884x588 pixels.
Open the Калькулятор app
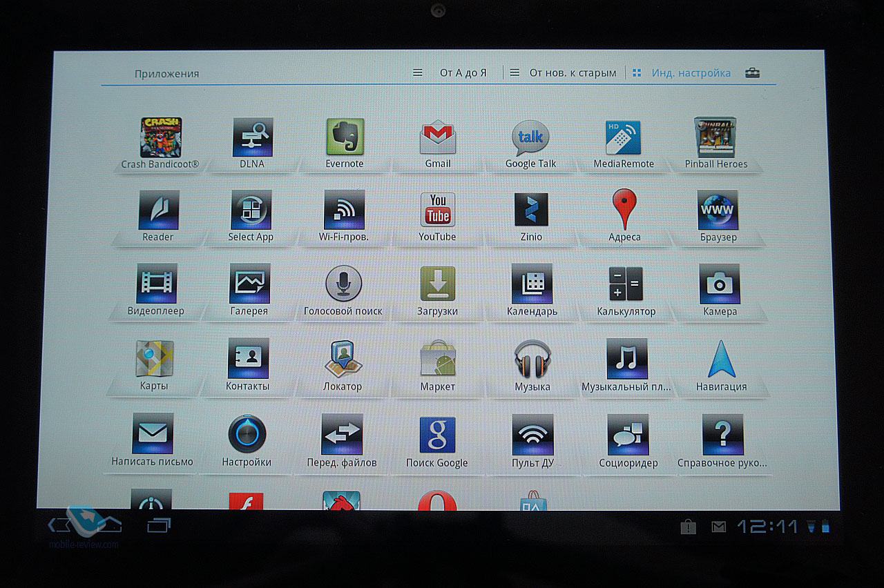[x=626, y=284]
